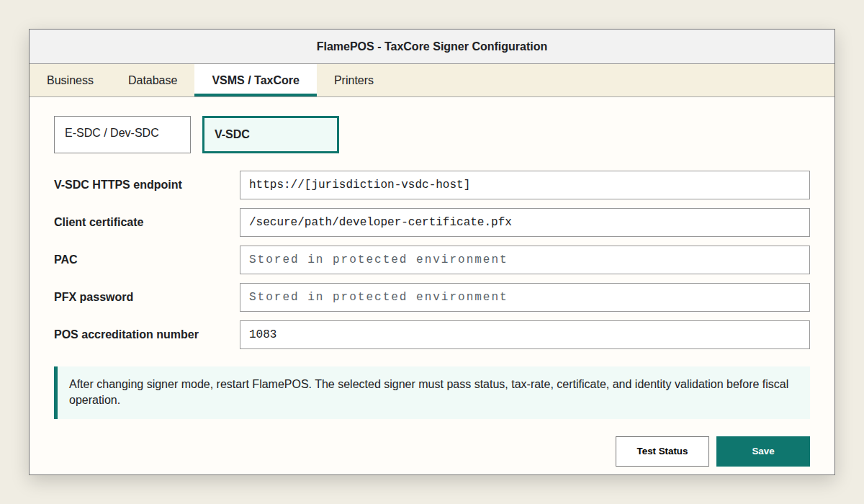This screenshot has height=504, width=864.
Task: Choose the V-SDC signer mode
Action: coord(271,135)
